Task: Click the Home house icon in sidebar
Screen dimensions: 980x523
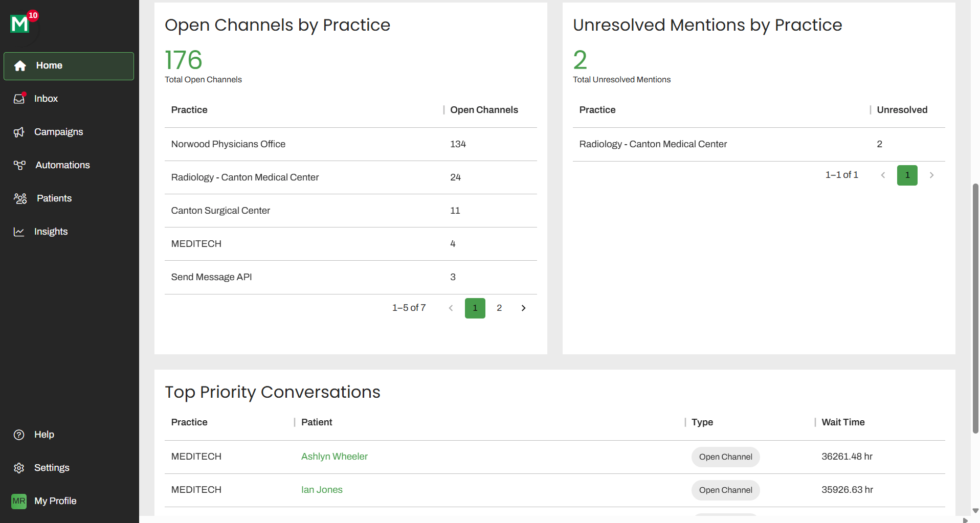Action: [x=20, y=66]
